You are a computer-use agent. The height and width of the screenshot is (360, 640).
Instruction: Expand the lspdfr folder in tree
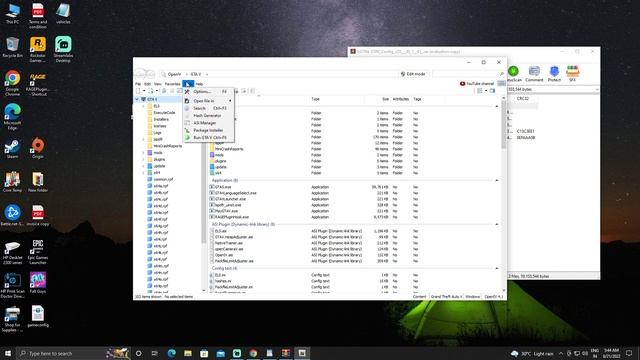143,139
